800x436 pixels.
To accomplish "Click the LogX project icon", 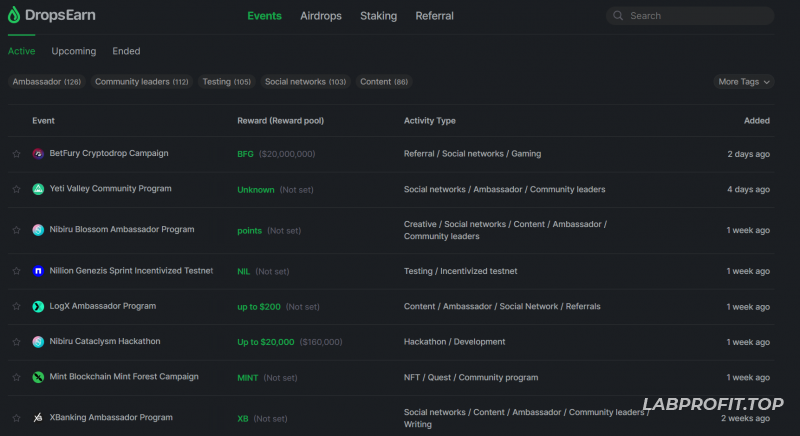I will pyautogui.click(x=38, y=307).
